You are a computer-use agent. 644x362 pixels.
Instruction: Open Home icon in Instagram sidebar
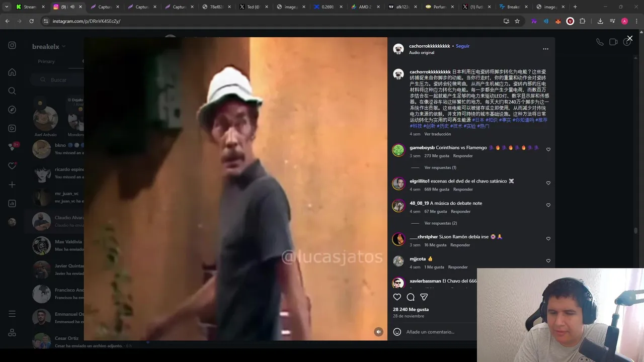coord(12,72)
